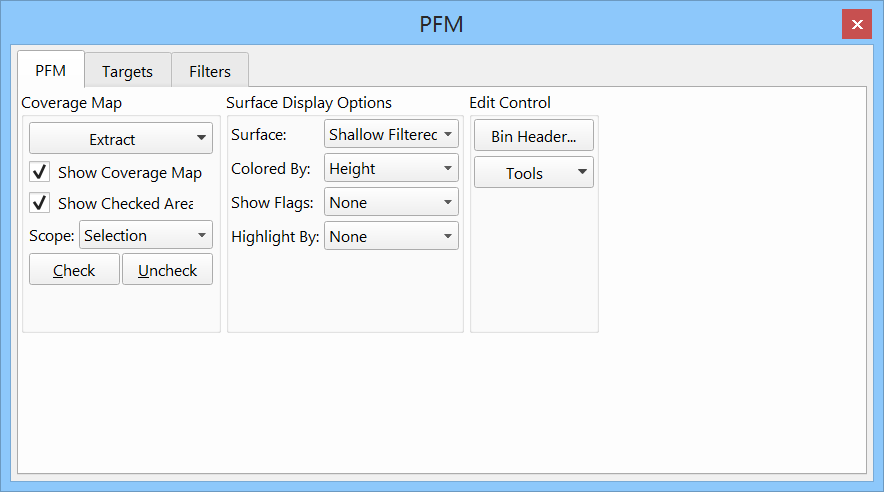The image size is (884, 492).
Task: Toggle Show Coverage Map checkbox
Action: pos(41,172)
